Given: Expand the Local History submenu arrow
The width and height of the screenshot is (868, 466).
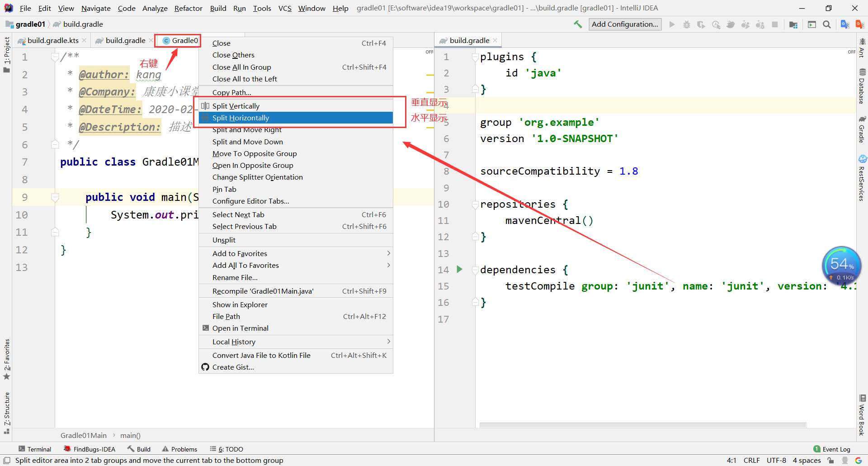Looking at the screenshot, I should coord(388,342).
